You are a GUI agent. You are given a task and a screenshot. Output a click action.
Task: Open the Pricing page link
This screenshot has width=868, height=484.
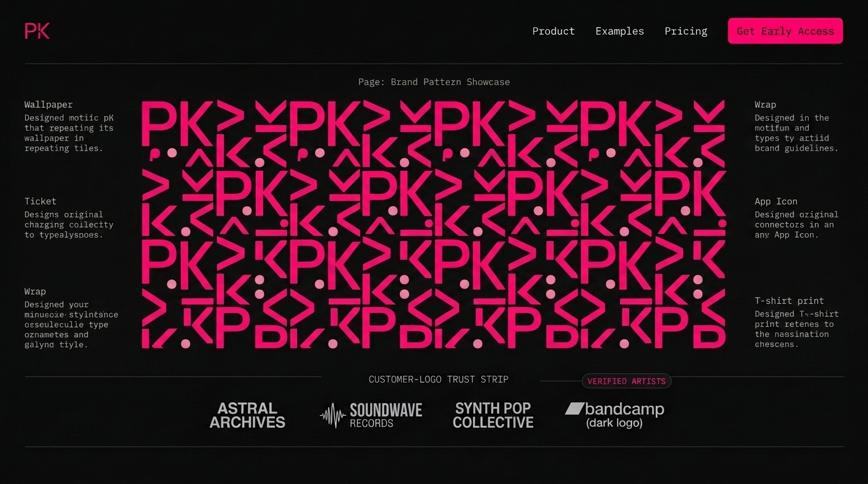click(x=686, y=31)
